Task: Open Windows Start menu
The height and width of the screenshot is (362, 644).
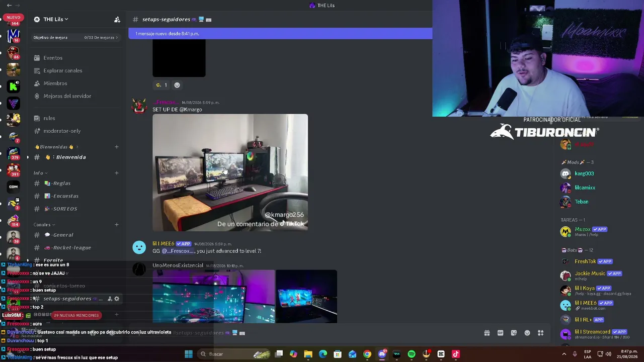Action: pos(189,354)
